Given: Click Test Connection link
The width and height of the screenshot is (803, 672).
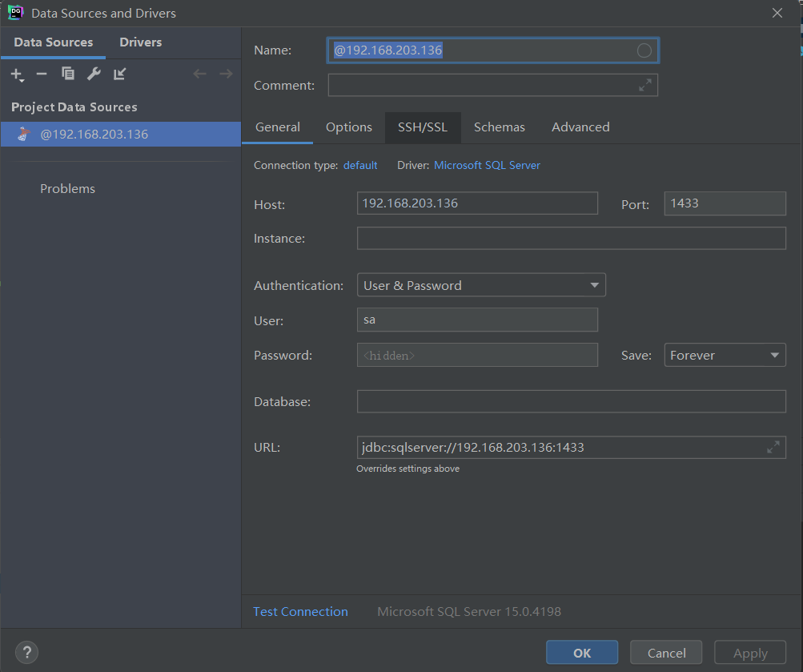Looking at the screenshot, I should coord(300,612).
